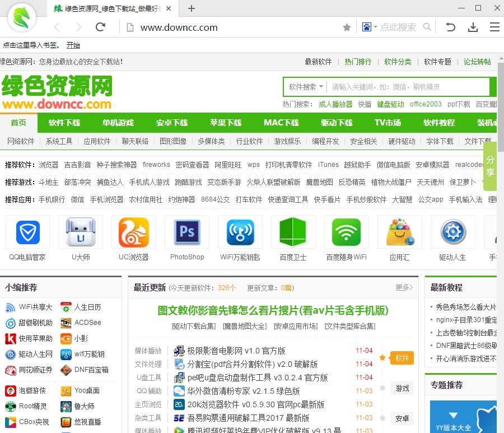Expand the 软件搜索 category dropdown
The height and width of the screenshot is (433, 504).
point(306,87)
